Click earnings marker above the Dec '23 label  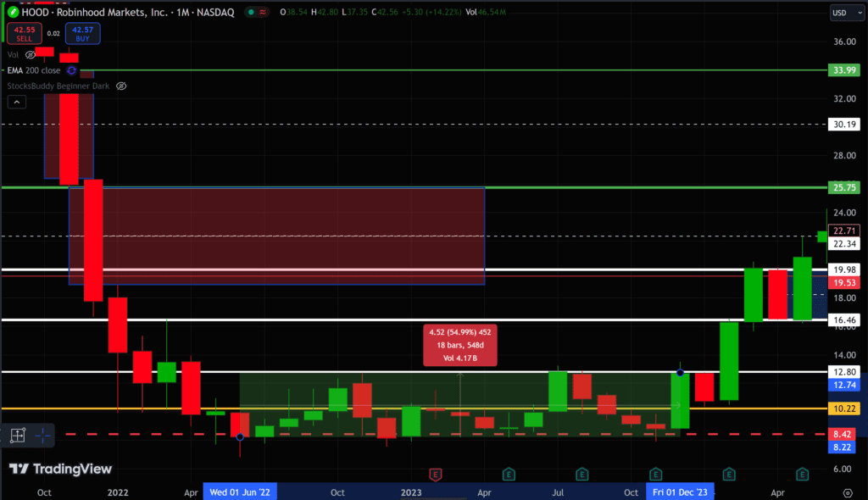pyautogui.click(x=655, y=474)
